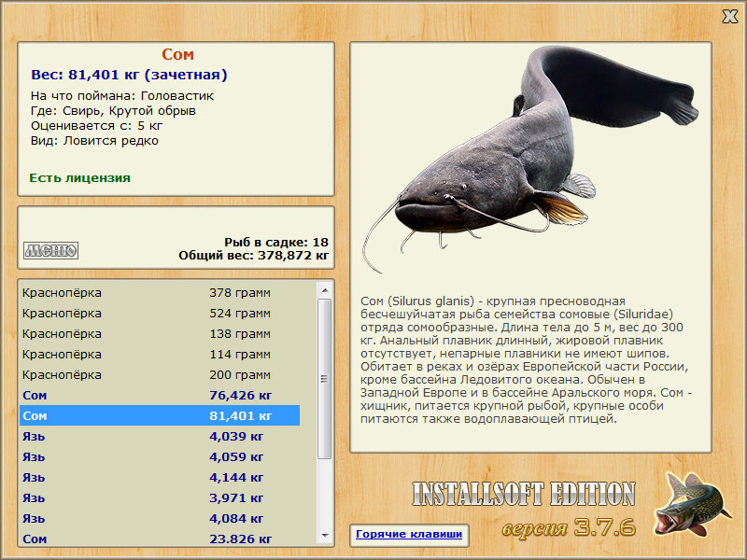The width and height of the screenshot is (747, 560).
Task: Select Язь 4,059 кг row
Action: (x=160, y=456)
